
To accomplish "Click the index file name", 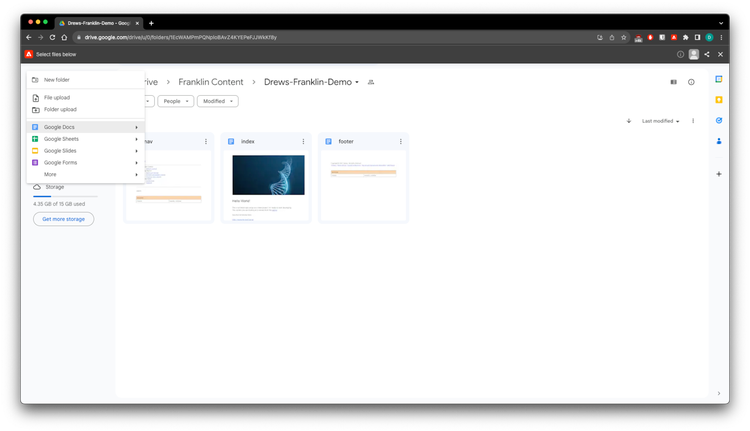I will click(x=248, y=142).
